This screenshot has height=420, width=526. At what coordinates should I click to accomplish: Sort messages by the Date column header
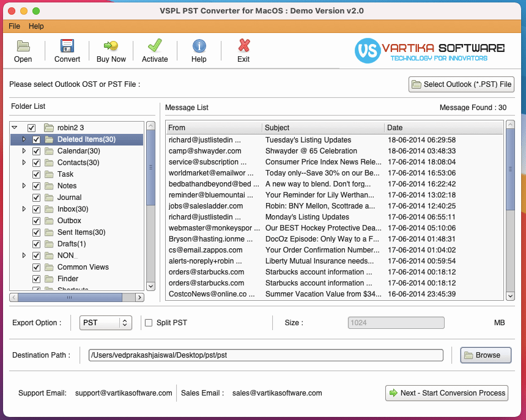pyautogui.click(x=444, y=128)
